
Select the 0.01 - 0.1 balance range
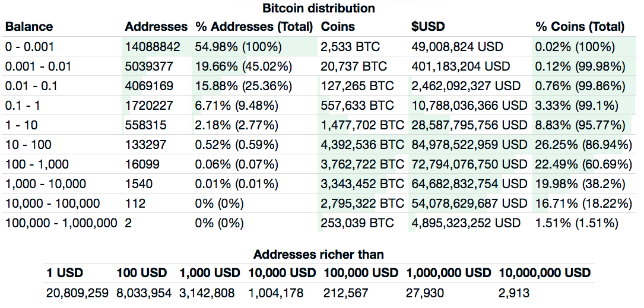31,85
